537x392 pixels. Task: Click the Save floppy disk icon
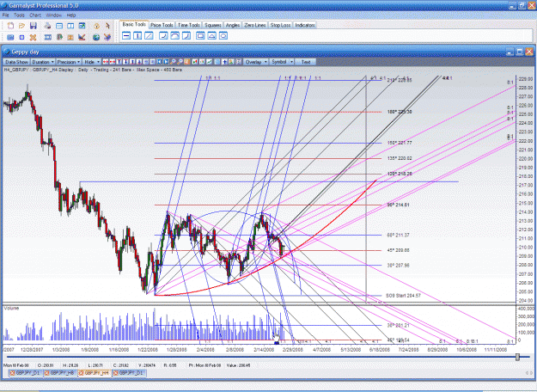[34, 25]
